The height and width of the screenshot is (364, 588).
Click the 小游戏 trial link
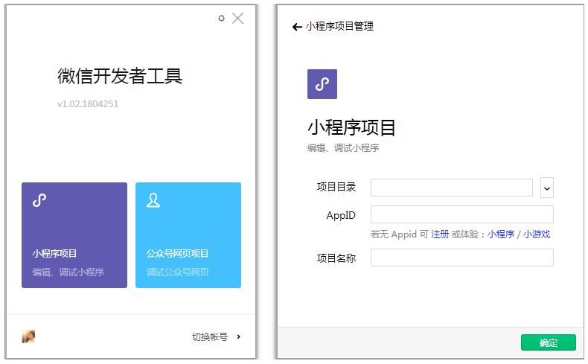pyautogui.click(x=537, y=234)
